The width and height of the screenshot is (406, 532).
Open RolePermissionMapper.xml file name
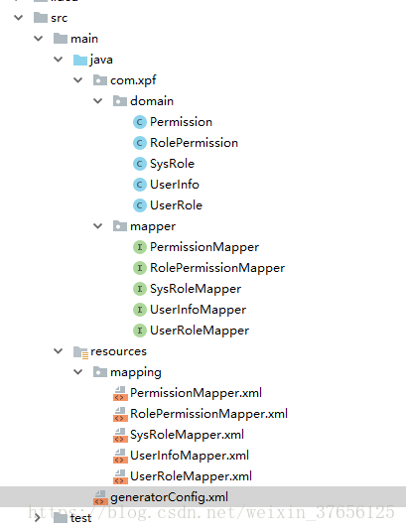(208, 414)
